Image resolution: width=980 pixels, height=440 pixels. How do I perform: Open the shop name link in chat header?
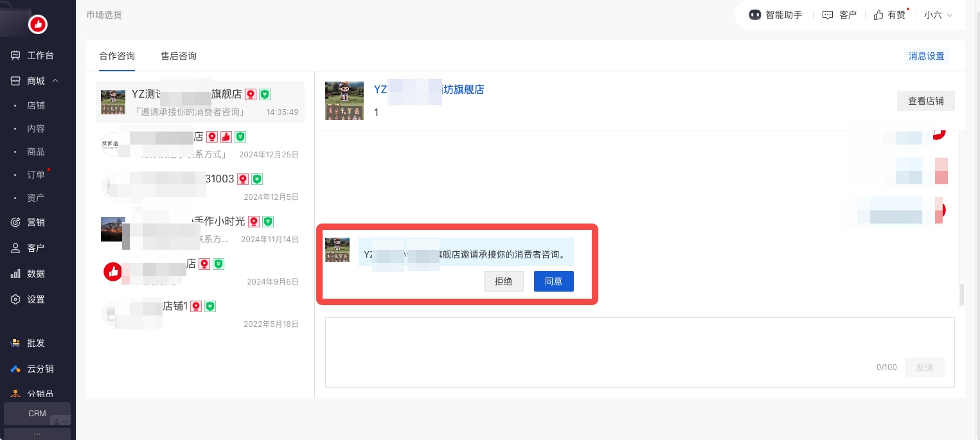tap(429, 90)
